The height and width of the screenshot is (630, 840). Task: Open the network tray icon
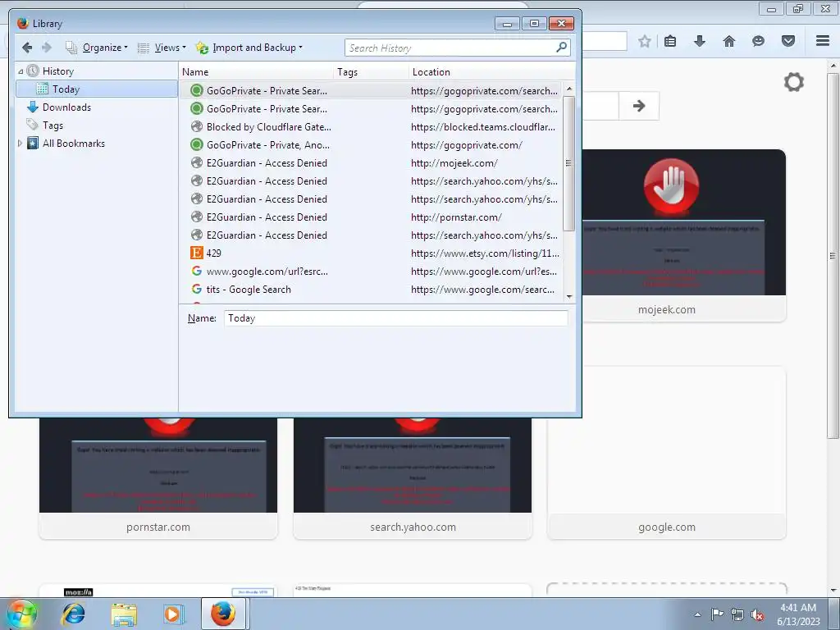point(737,614)
